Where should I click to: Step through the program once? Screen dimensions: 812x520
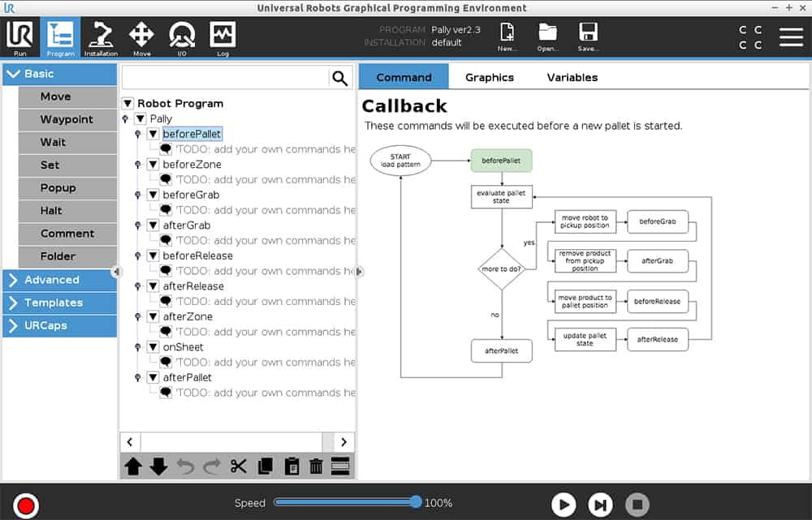(600, 505)
